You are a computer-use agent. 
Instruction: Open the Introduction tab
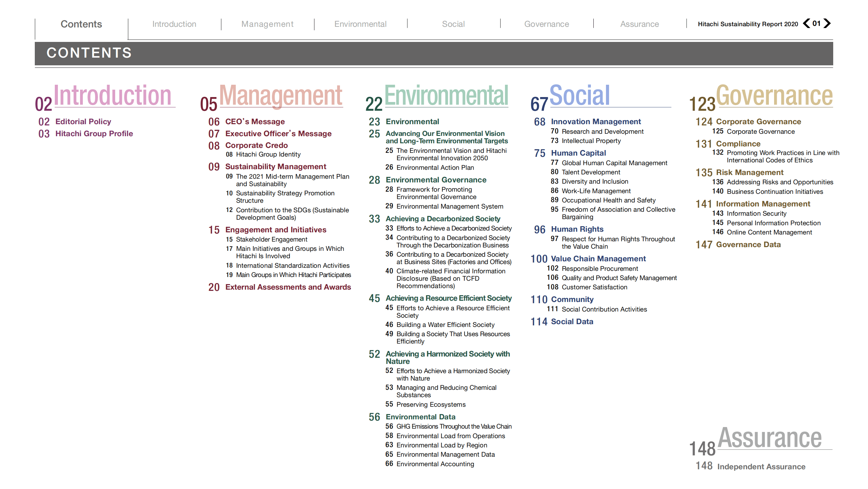tap(174, 24)
